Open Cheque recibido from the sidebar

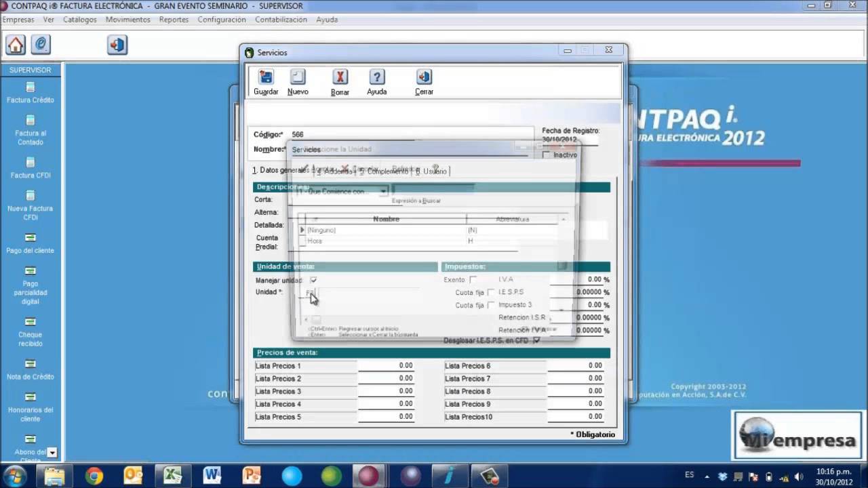point(31,332)
